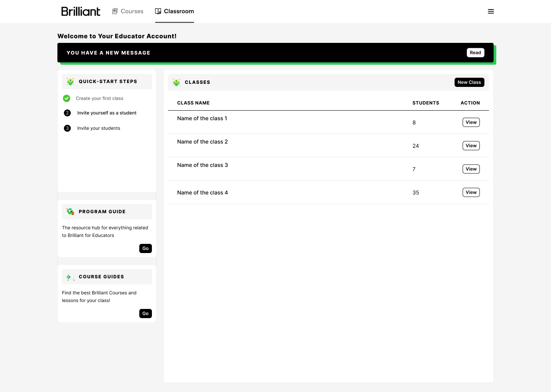This screenshot has width=551, height=392.
Task: View Name of the class 2
Action: tap(471, 146)
